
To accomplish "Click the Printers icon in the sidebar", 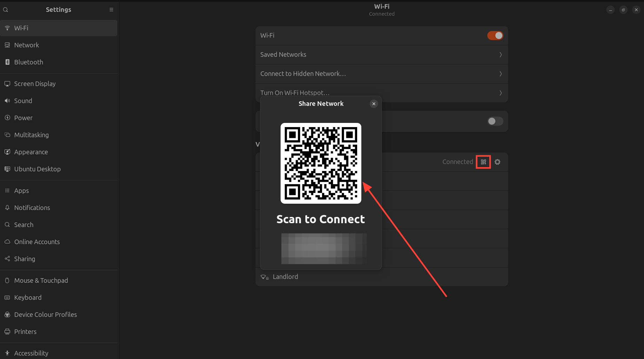I will pyautogui.click(x=7, y=331).
